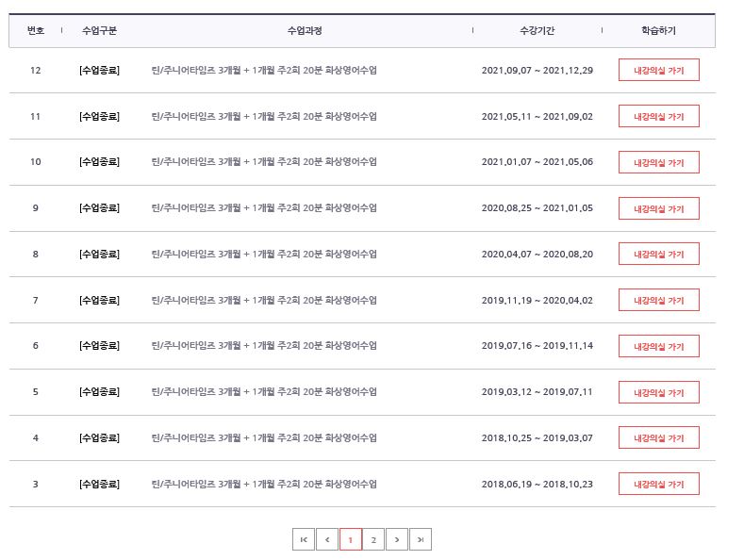
Task: Jump to last page arrow icon
Action: [x=421, y=539]
